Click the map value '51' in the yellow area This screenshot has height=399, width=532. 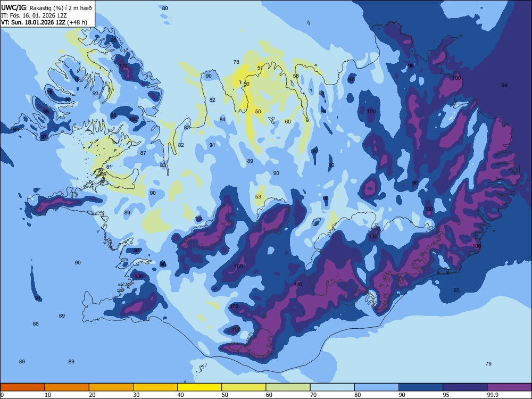[x=260, y=68]
